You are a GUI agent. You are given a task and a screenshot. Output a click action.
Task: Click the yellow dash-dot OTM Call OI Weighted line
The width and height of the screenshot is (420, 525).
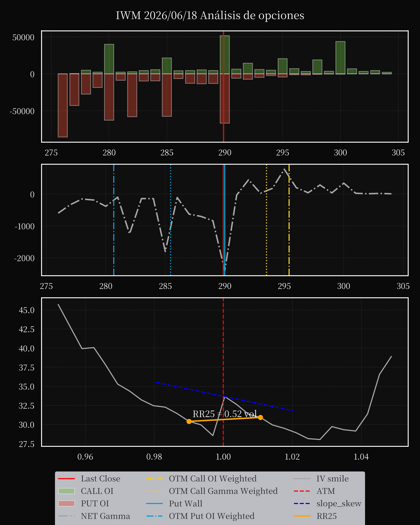click(x=289, y=220)
